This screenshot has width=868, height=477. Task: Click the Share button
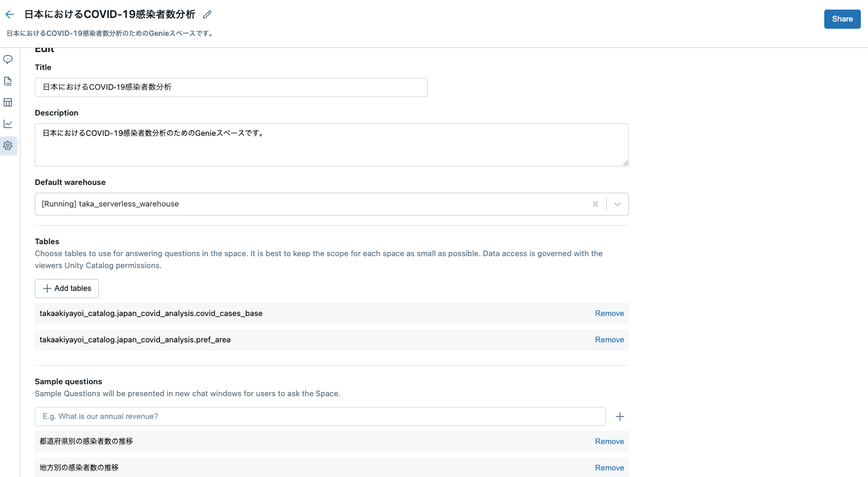click(842, 19)
